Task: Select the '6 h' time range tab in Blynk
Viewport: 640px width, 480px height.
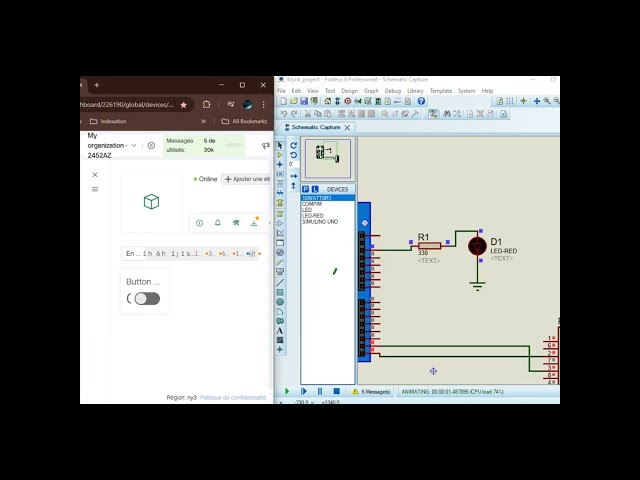Action: click(161, 254)
